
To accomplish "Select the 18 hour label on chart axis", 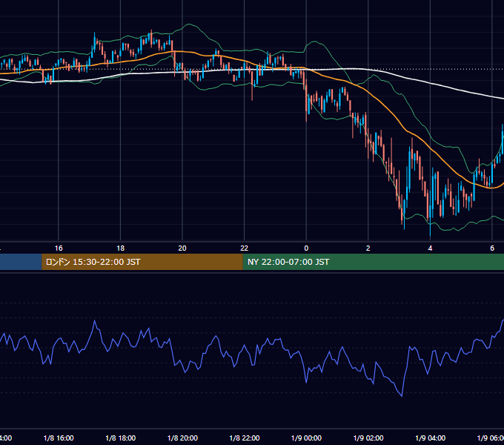I will 121,248.
